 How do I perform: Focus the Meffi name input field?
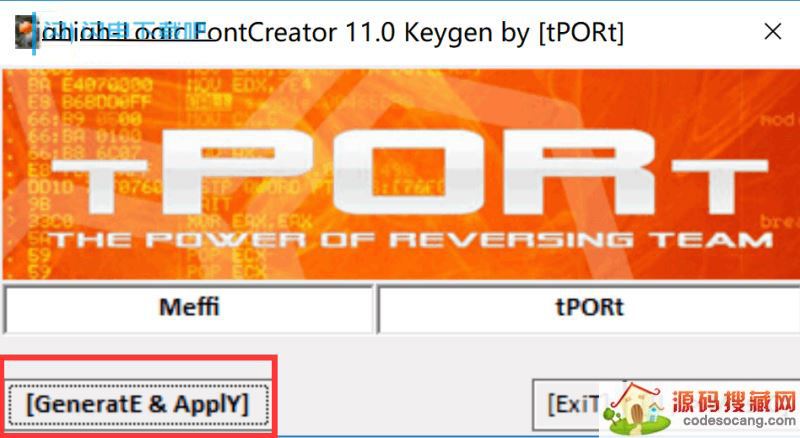pyautogui.click(x=189, y=308)
